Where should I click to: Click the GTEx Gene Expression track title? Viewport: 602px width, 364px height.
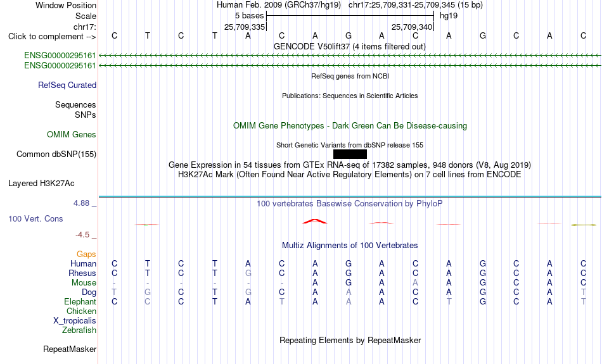(x=350, y=165)
